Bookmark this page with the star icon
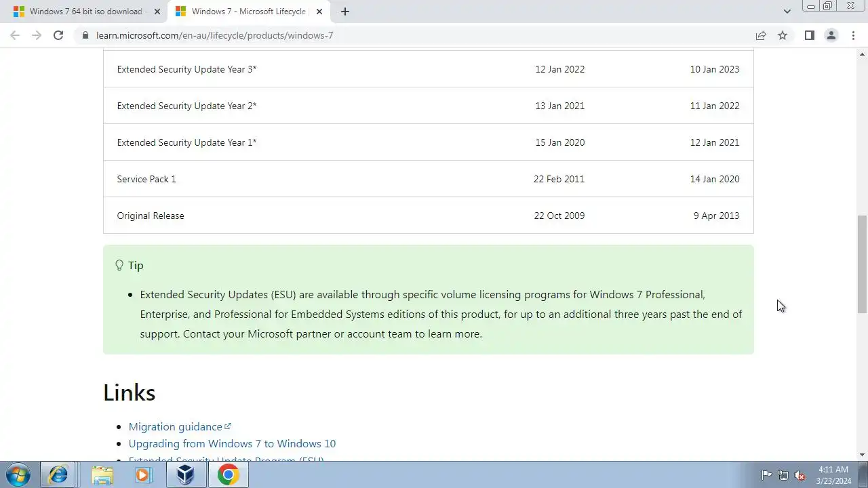This screenshot has width=868, height=488. coord(783,35)
